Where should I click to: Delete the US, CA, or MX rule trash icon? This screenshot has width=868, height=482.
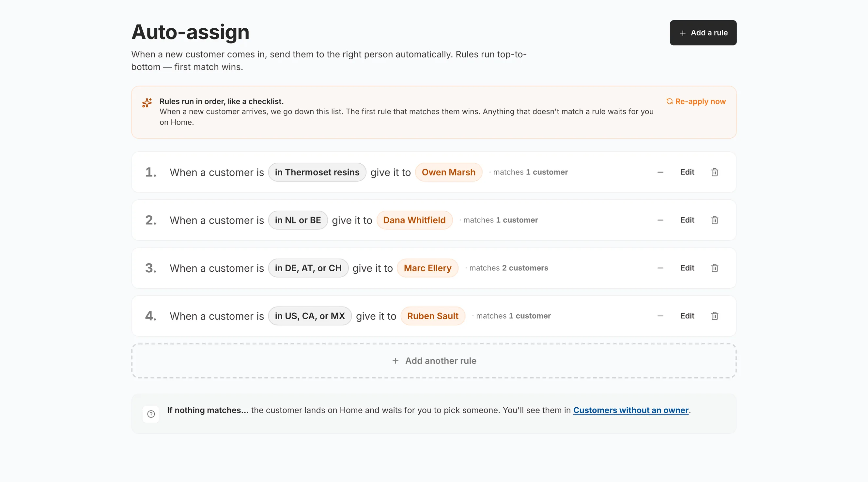[x=714, y=316]
